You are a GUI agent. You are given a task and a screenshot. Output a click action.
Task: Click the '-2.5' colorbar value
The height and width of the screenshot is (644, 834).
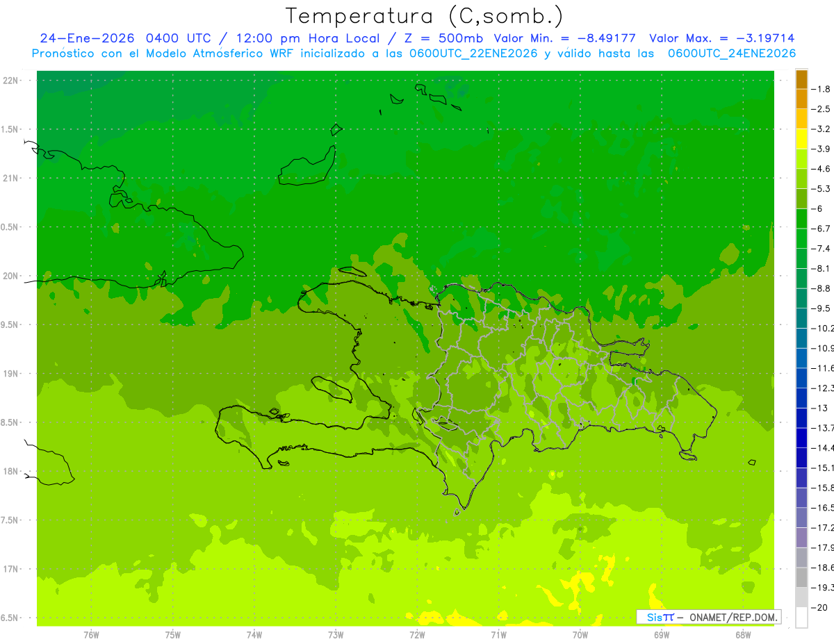(x=822, y=109)
